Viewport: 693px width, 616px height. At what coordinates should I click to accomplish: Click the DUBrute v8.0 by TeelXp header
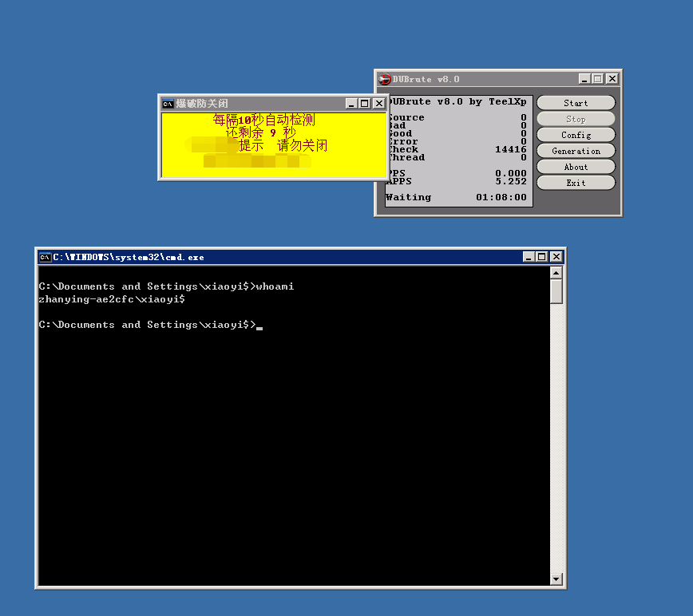point(458,101)
